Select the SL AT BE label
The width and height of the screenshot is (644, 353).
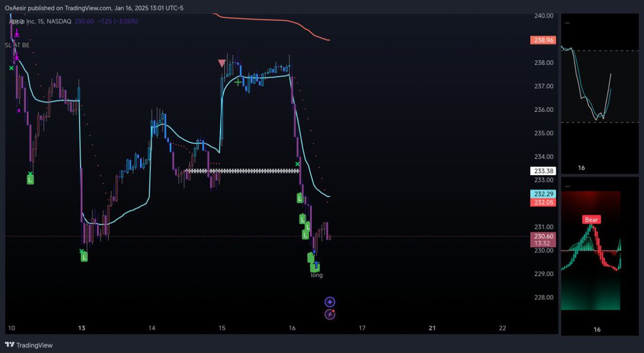point(18,45)
